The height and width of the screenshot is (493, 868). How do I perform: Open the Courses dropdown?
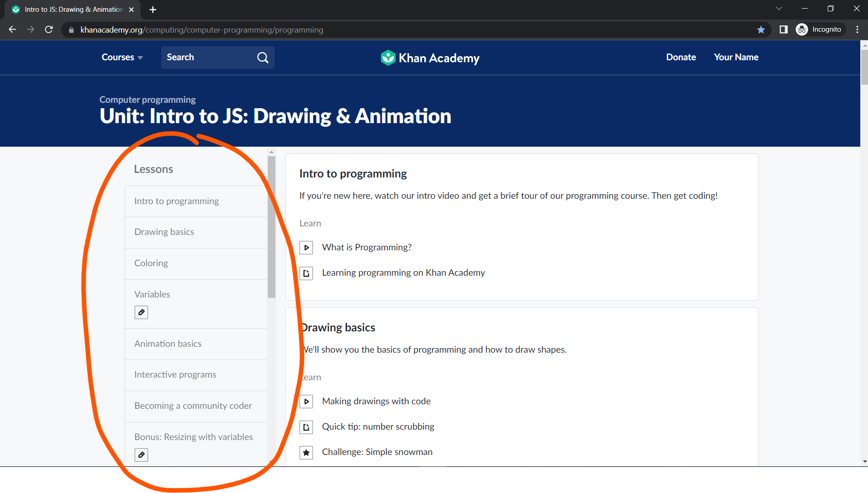point(121,57)
